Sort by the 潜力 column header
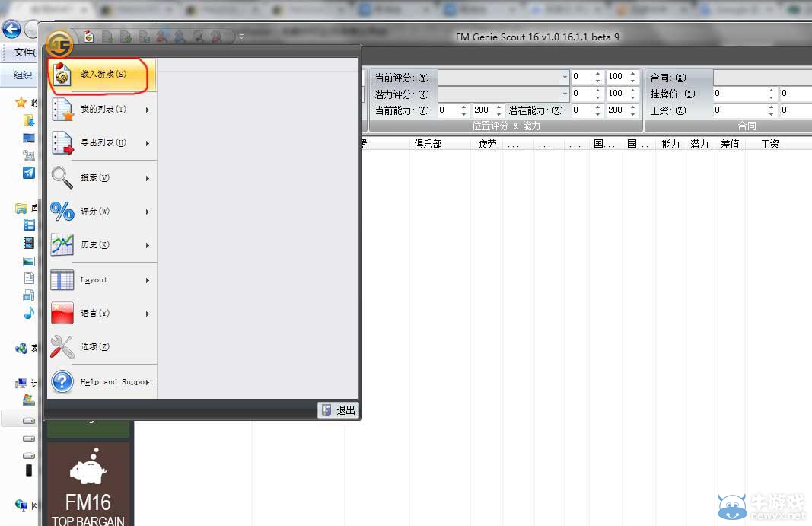 coord(699,144)
